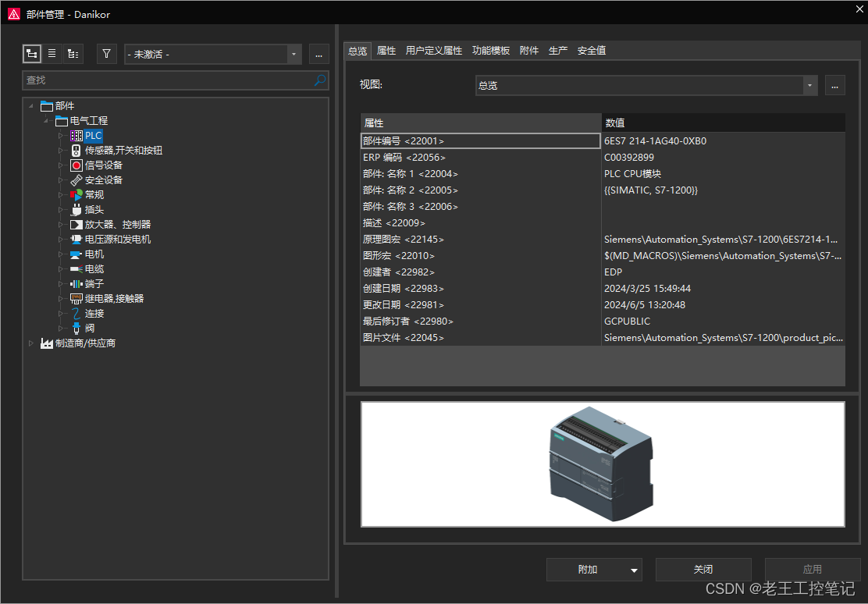Click the PLC product image preview
This screenshot has width=868, height=604.
(603, 464)
